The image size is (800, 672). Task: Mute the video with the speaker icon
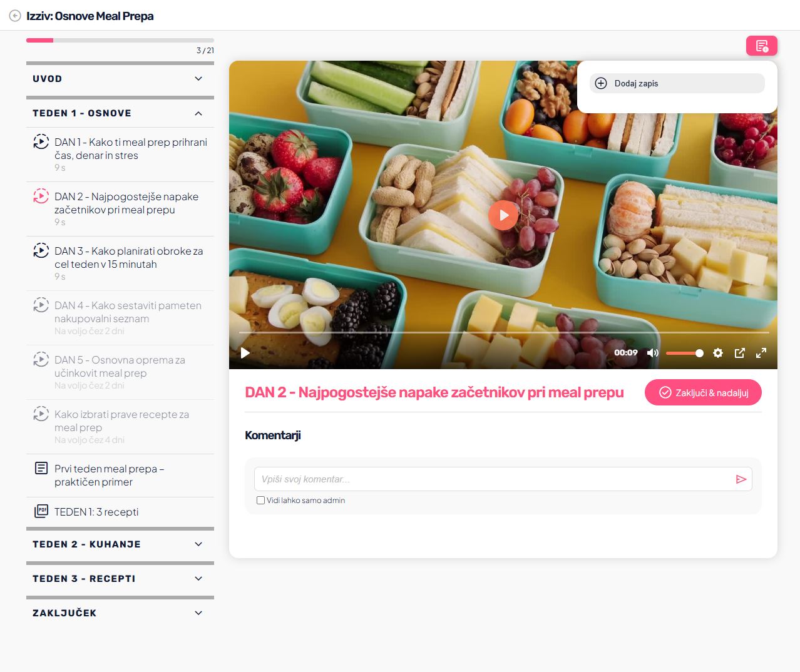[652, 353]
